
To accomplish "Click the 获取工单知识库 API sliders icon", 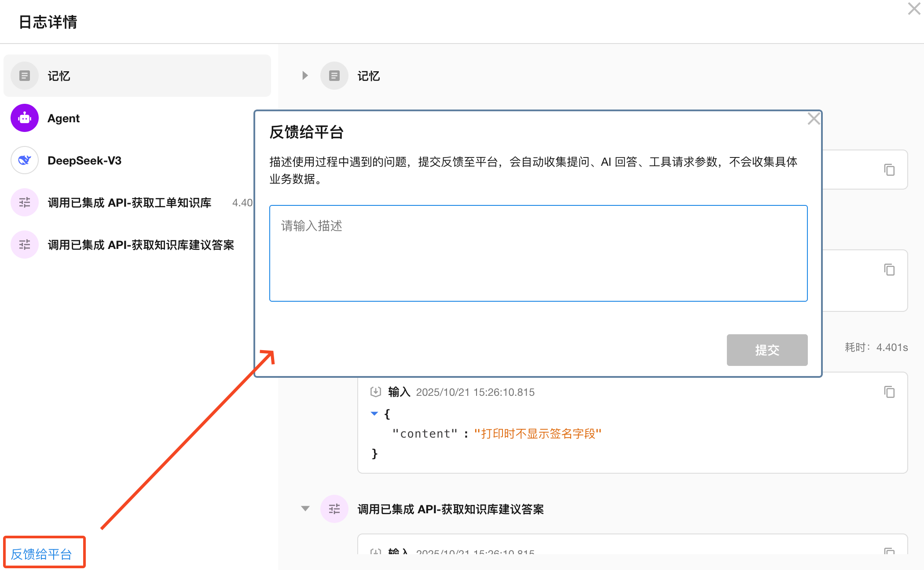I will click(25, 202).
